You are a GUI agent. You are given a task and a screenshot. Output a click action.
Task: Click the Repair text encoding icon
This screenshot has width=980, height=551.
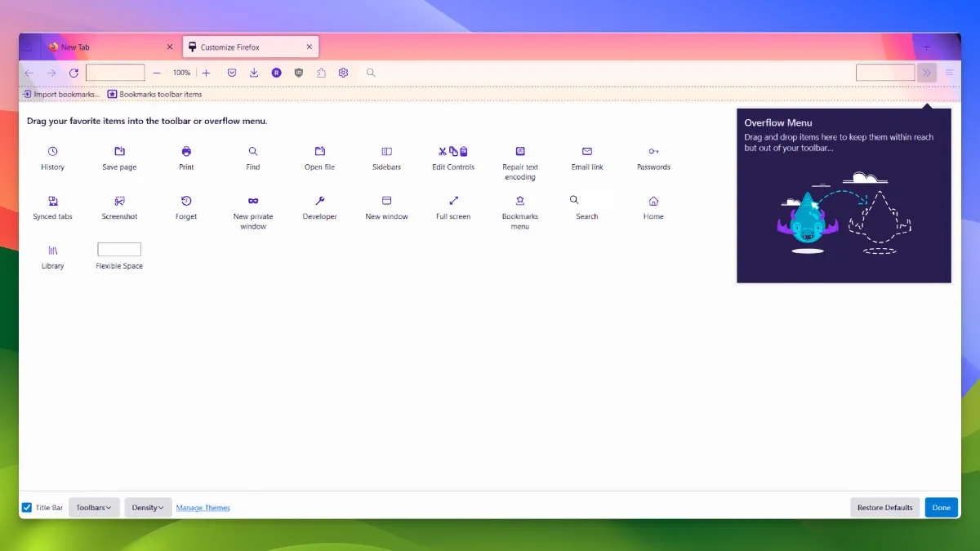coord(520,152)
